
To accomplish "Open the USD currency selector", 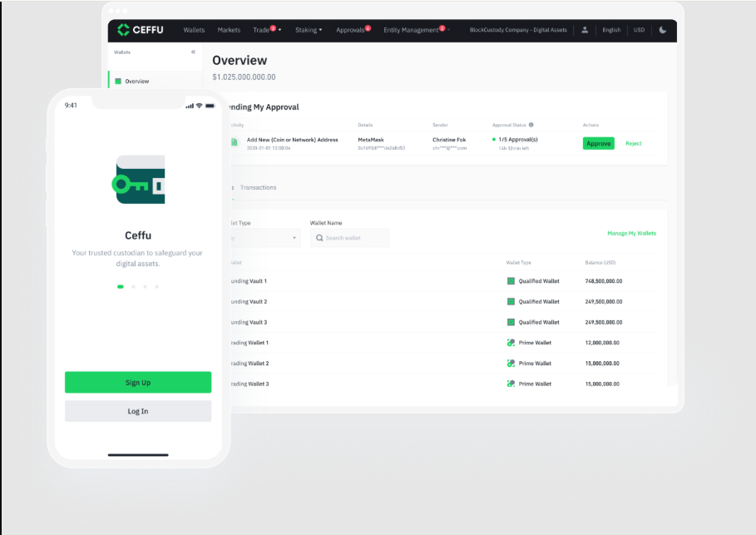I will (639, 30).
